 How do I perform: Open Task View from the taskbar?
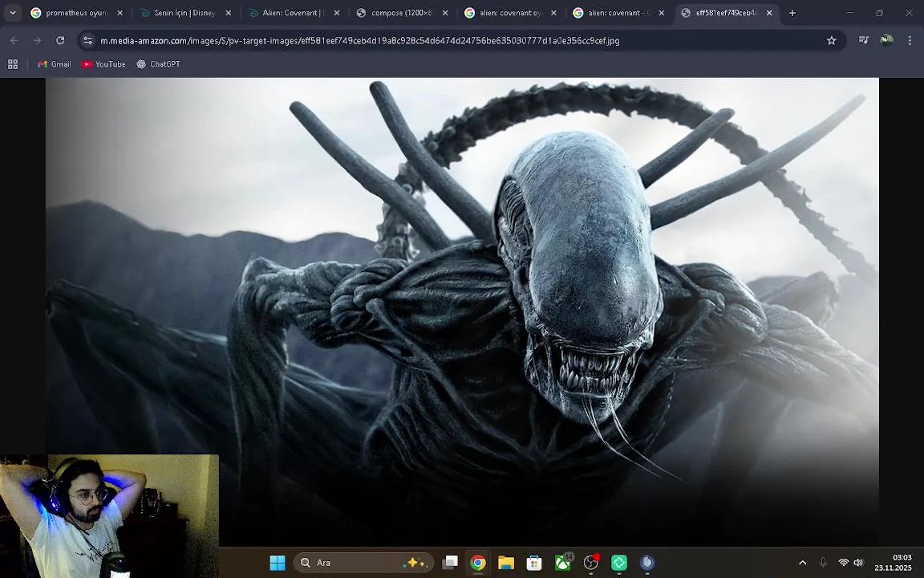pos(450,563)
